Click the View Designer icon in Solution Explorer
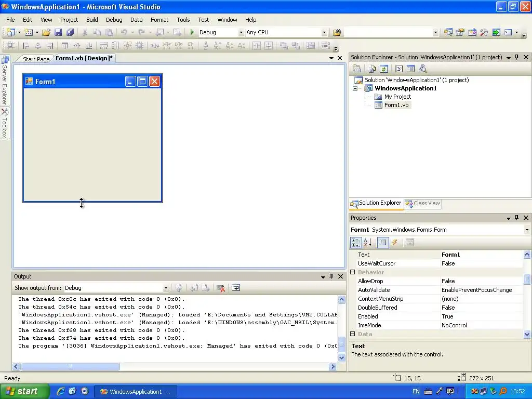The height and width of the screenshot is (399, 532). pyautogui.click(x=410, y=69)
